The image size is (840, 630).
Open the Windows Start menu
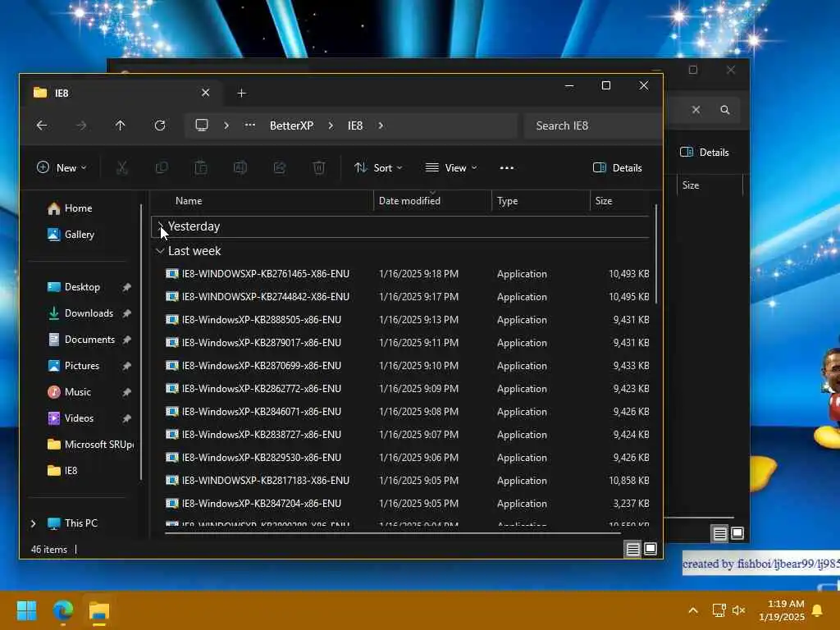click(26, 610)
